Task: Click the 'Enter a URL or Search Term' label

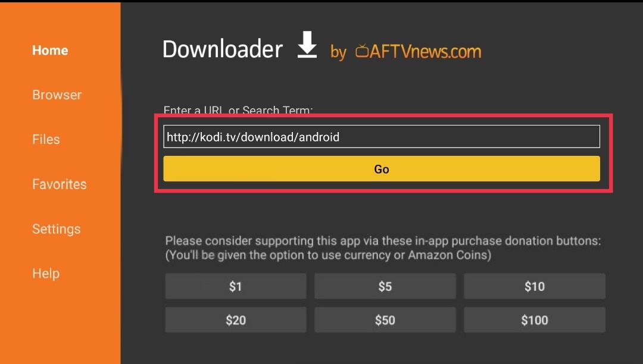Action: click(x=238, y=110)
